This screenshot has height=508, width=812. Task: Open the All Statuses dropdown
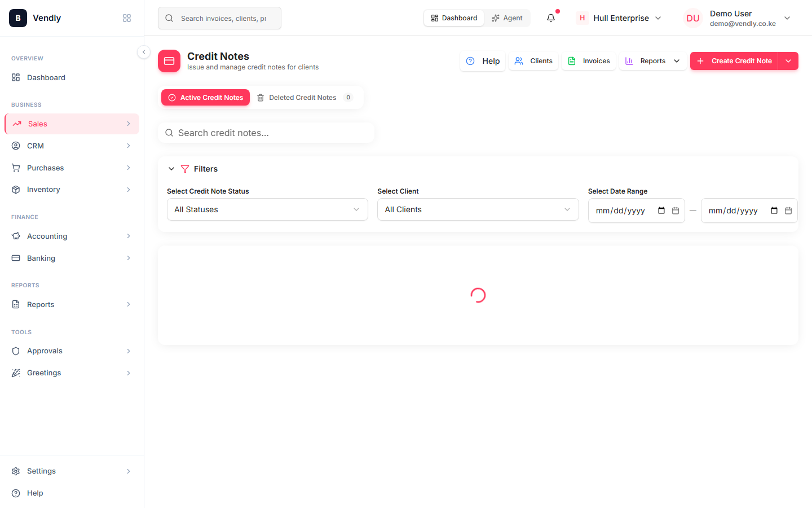[x=267, y=209]
